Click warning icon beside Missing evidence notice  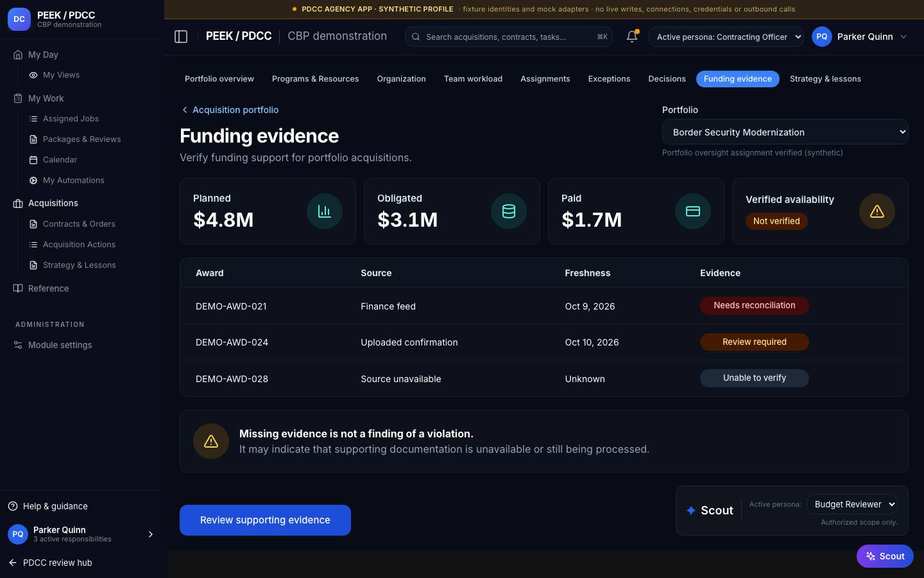pos(211,441)
